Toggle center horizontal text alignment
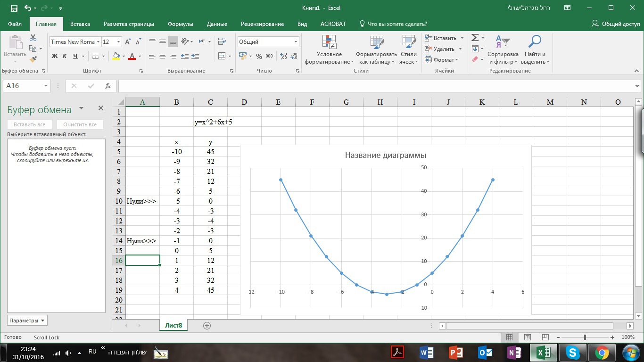 point(163,56)
